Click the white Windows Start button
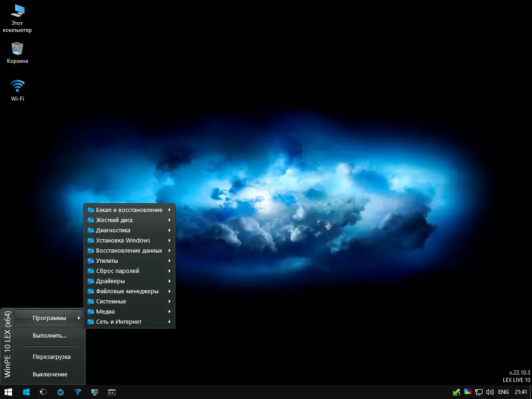Screen dimensions: 532x399 8,392
